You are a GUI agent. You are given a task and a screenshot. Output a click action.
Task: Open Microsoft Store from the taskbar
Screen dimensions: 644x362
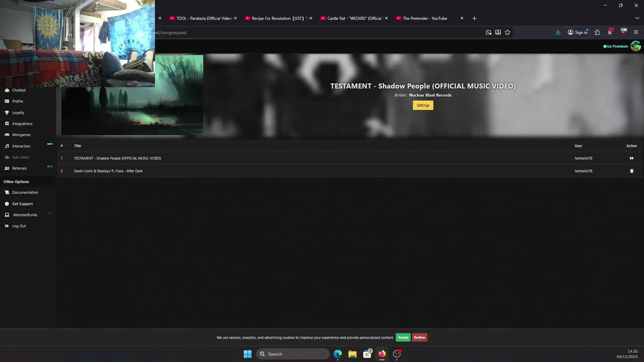[x=367, y=354]
